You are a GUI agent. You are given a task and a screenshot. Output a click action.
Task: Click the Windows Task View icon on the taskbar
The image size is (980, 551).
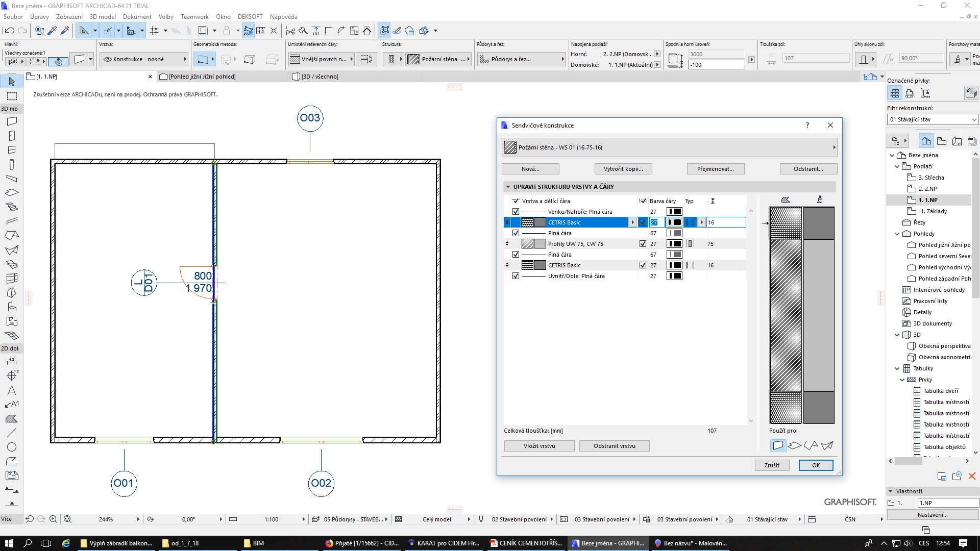click(46, 543)
